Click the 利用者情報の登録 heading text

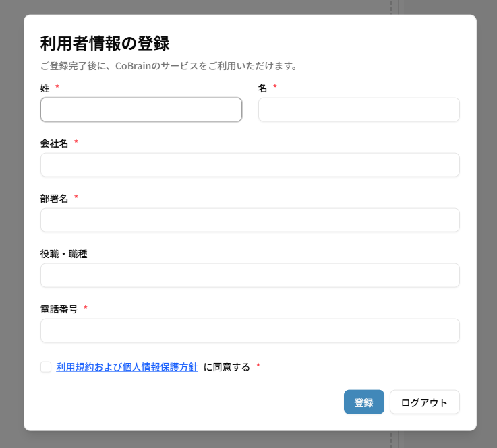click(105, 43)
